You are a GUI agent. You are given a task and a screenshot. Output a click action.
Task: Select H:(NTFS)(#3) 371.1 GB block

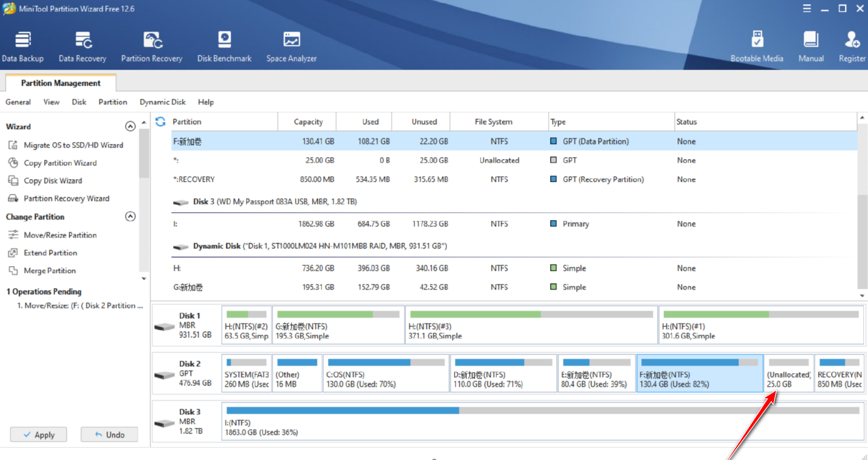click(531, 325)
